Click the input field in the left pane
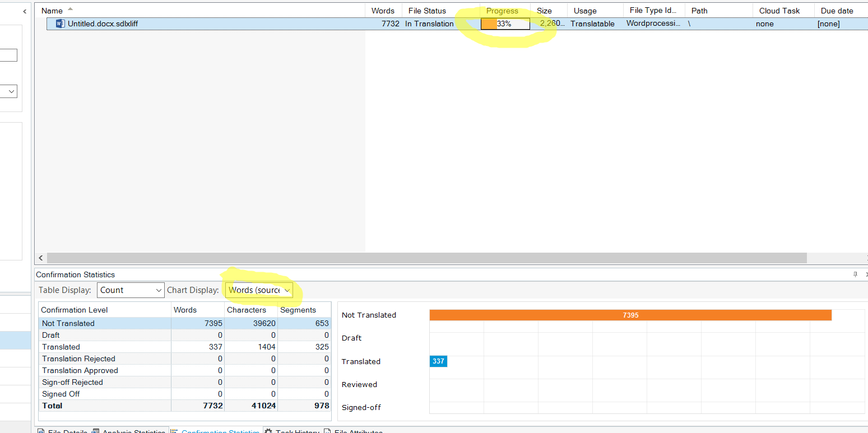 (x=8, y=55)
